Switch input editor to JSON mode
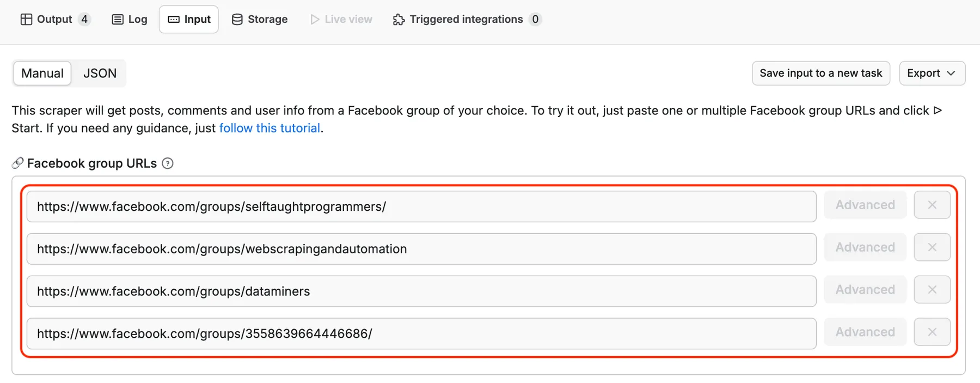Image resolution: width=980 pixels, height=383 pixels. point(99,73)
